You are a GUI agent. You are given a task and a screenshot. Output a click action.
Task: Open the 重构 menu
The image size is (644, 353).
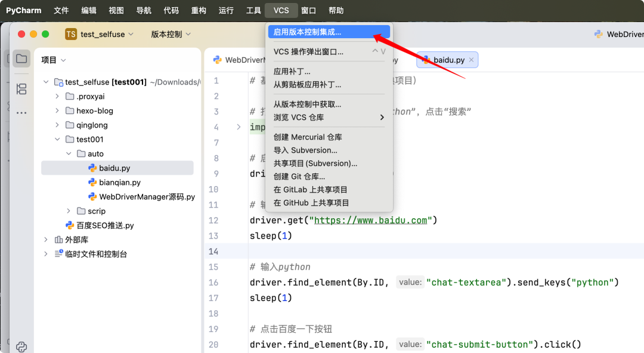199,10
